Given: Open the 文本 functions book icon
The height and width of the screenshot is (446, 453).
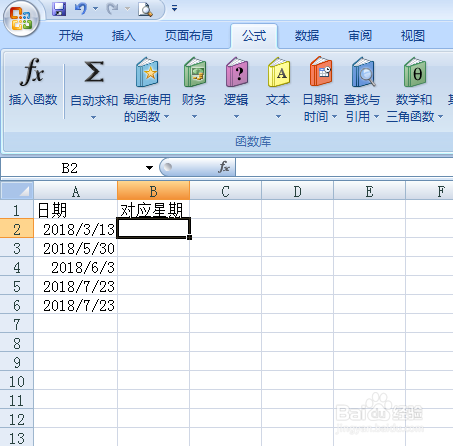Looking at the screenshot, I should (279, 72).
